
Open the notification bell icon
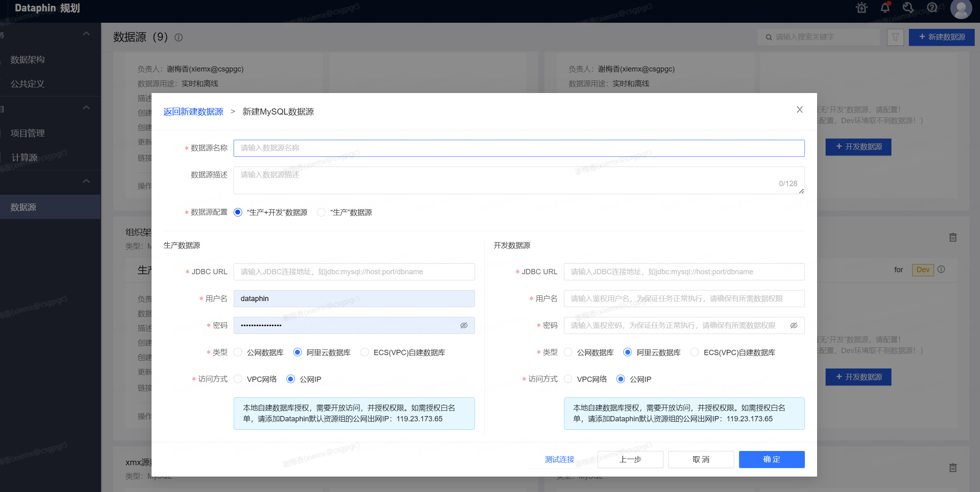[x=885, y=8]
